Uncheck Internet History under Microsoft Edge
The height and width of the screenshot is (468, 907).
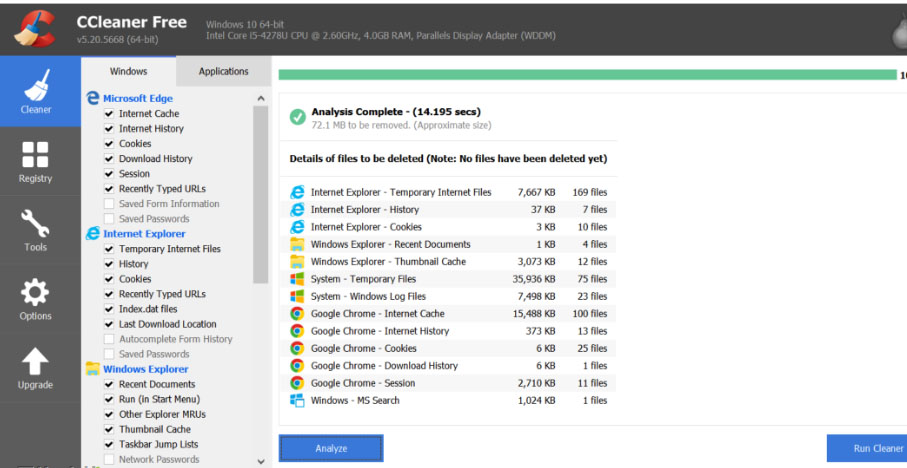click(x=109, y=129)
